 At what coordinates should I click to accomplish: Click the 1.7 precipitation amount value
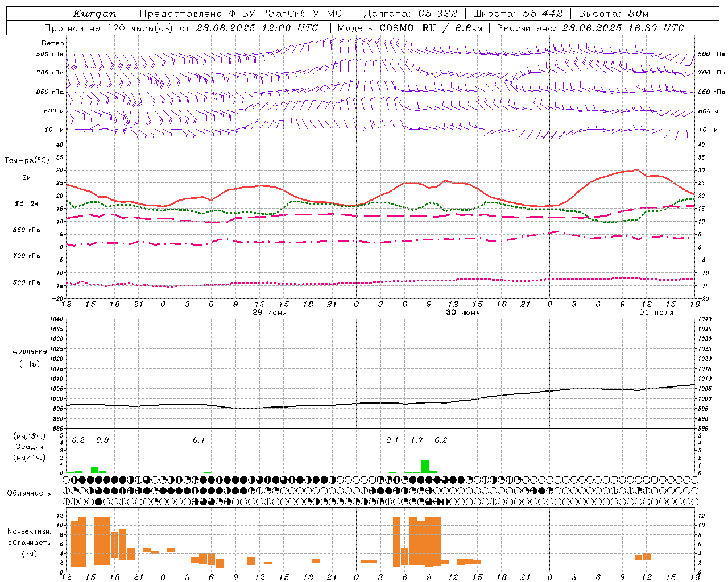pos(417,440)
